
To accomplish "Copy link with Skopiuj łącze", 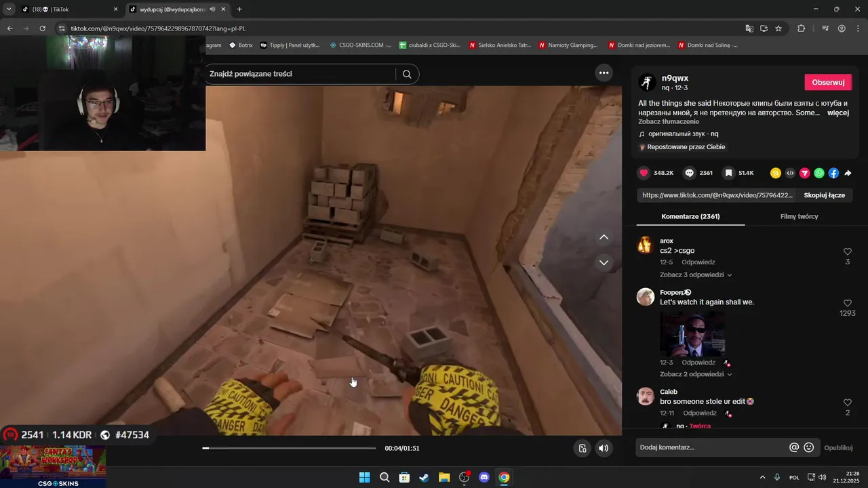I will pyautogui.click(x=824, y=195).
